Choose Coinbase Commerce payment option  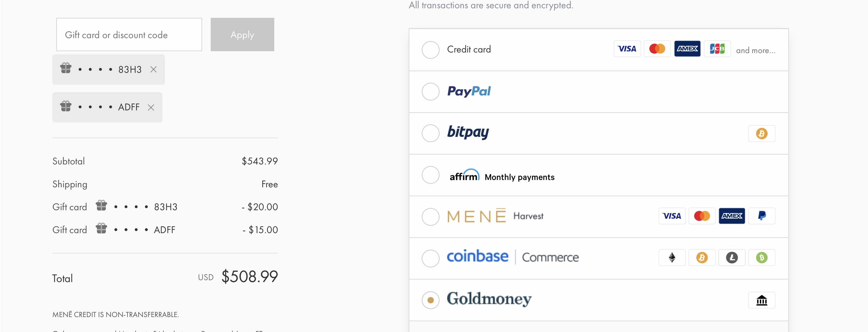coord(430,259)
